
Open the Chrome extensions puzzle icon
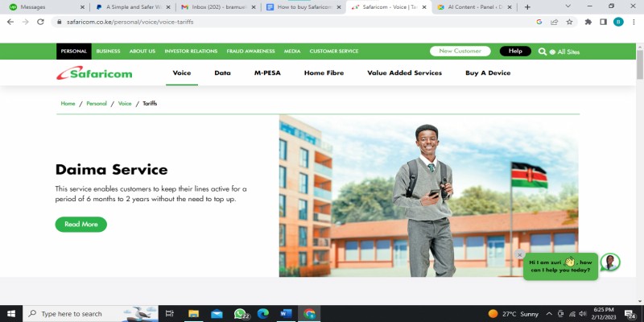pos(588,22)
